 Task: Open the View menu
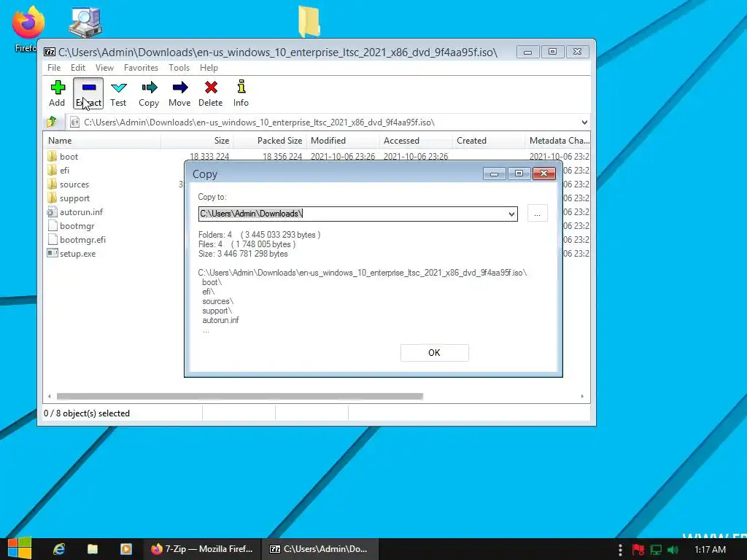pos(104,68)
